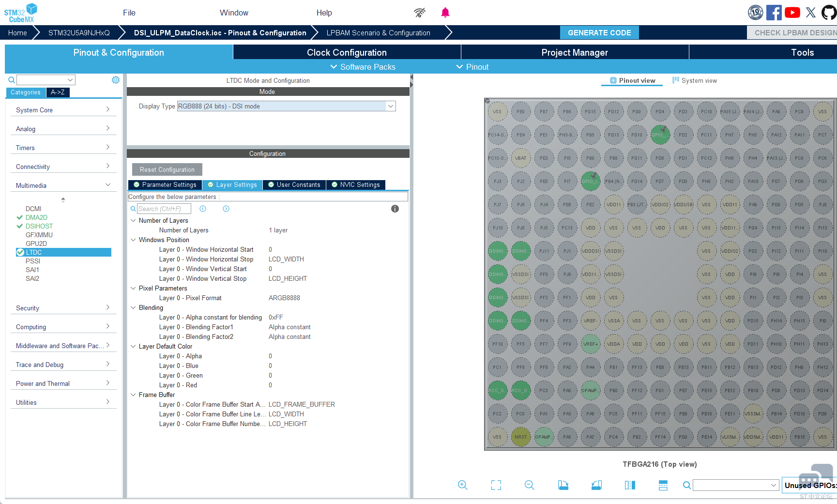
Task: Open the ST YouTube channel icon
Action: [x=792, y=13]
